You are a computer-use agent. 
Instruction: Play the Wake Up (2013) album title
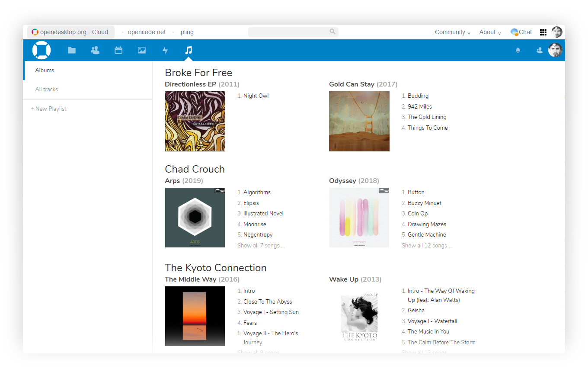pos(355,279)
